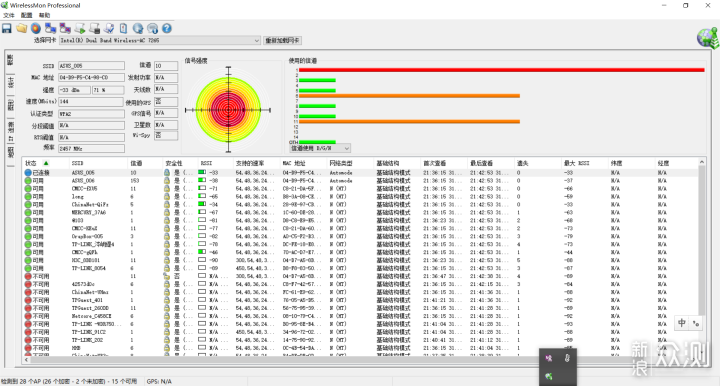Image resolution: width=720 pixels, height=386 pixels.
Task: Click the globe logo at top right
Action: click(x=708, y=38)
